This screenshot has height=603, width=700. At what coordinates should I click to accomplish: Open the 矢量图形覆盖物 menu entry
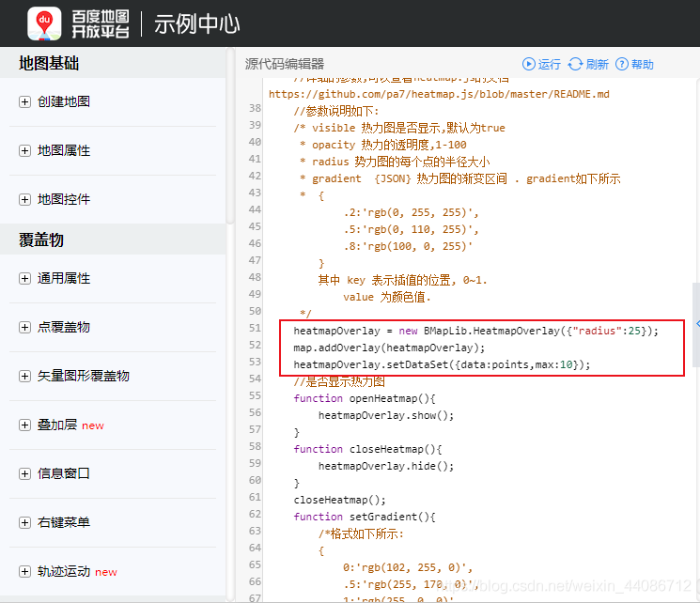pos(84,376)
